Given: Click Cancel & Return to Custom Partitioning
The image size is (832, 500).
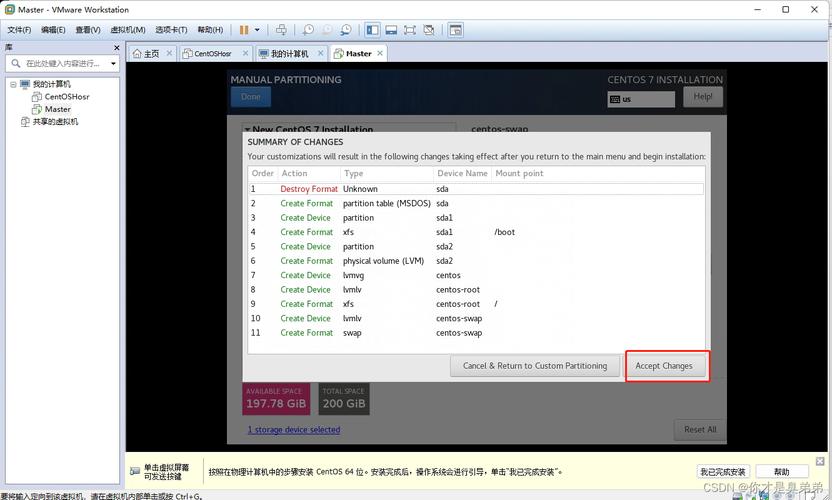Looking at the screenshot, I should (x=535, y=366).
